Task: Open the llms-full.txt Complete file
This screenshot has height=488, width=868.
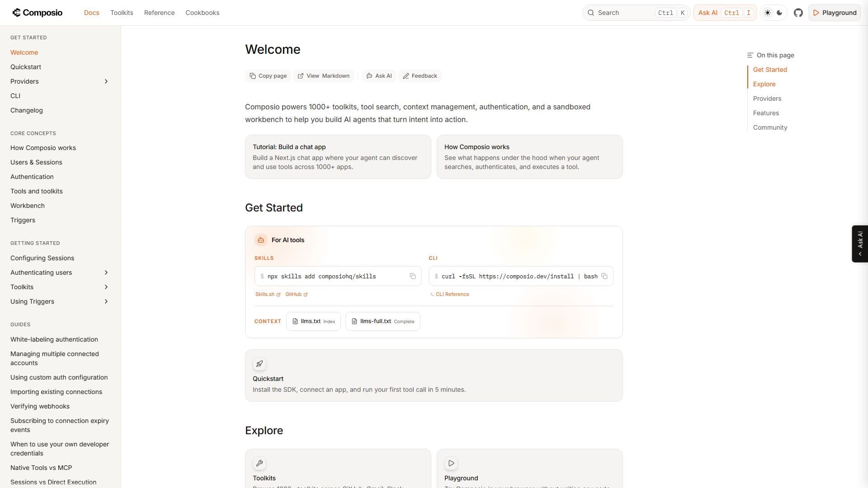Action: click(383, 321)
